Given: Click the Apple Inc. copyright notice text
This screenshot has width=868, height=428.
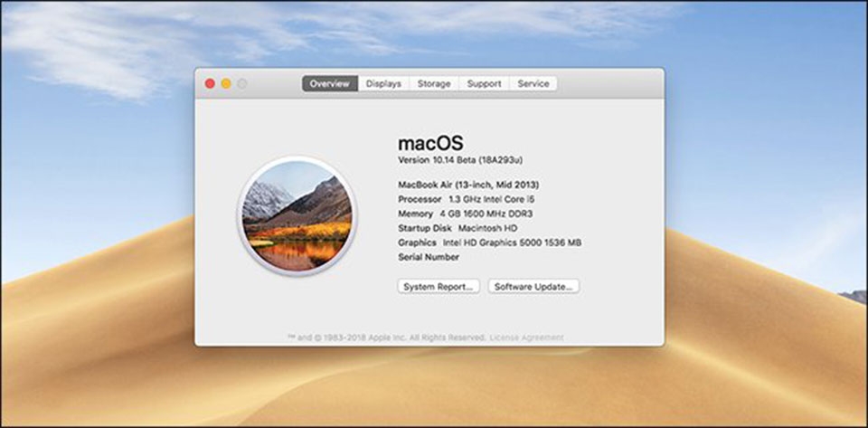Looking at the screenshot, I should pos(387,338).
